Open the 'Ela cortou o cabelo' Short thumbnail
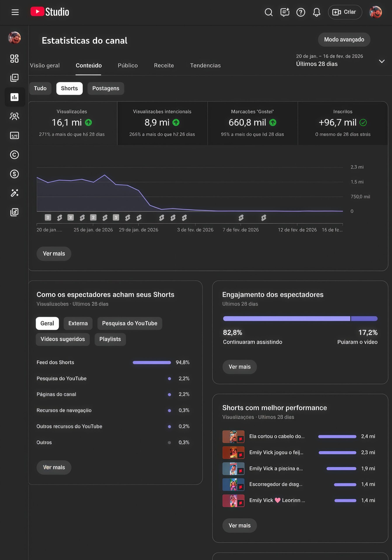392x560 pixels. pyautogui.click(x=233, y=436)
